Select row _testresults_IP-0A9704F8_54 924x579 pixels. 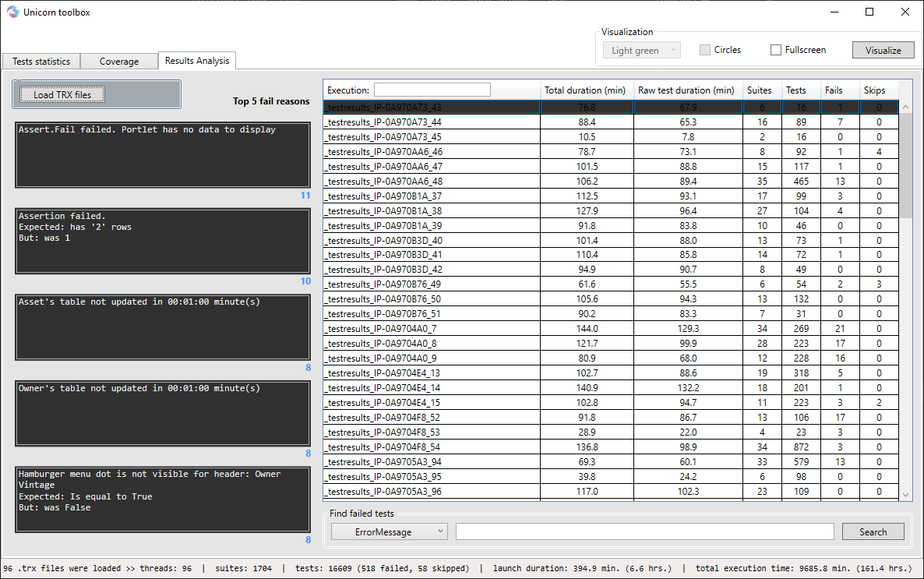(611, 447)
